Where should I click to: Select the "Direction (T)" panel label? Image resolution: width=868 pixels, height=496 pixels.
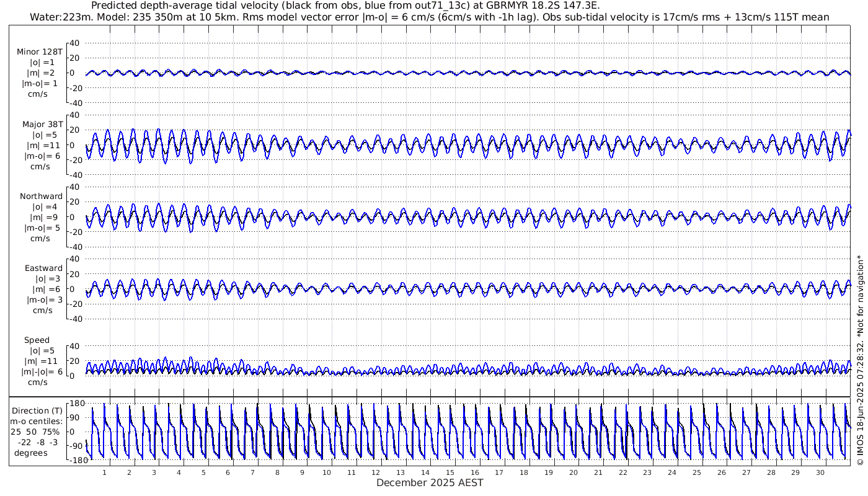pyautogui.click(x=37, y=411)
